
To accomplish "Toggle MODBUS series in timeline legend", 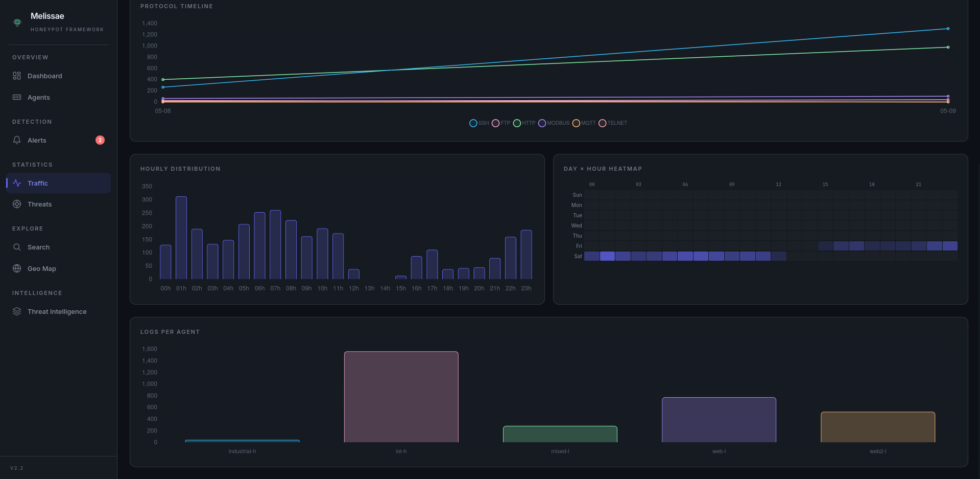I will tap(554, 123).
